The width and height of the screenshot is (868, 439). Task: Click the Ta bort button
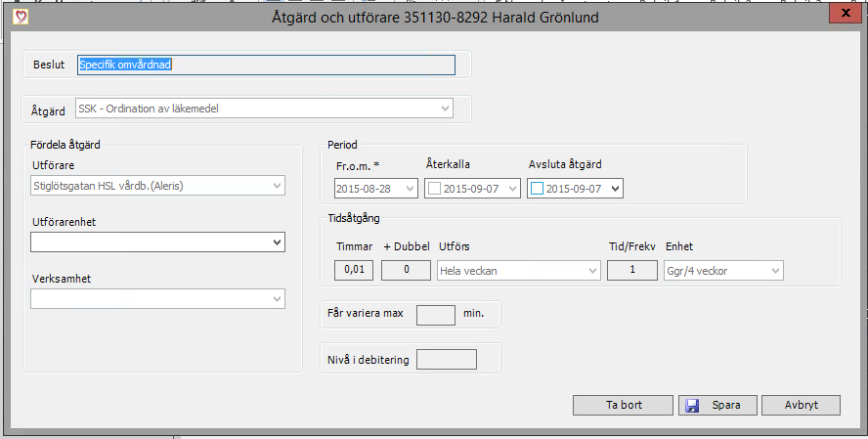623,405
